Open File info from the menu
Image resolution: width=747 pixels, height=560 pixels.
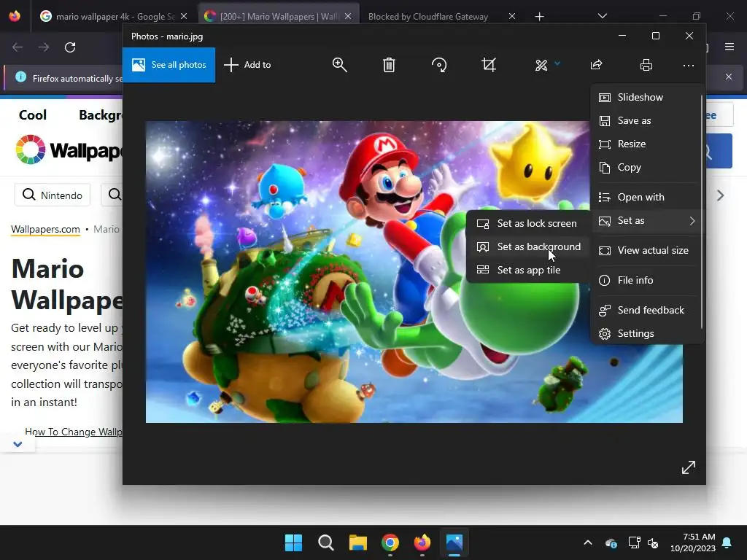point(646,281)
